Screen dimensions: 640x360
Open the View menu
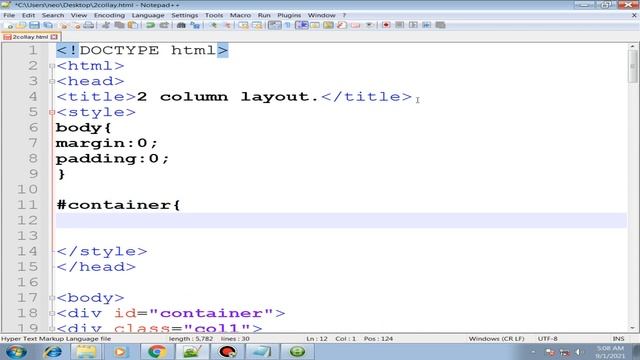click(x=79, y=15)
